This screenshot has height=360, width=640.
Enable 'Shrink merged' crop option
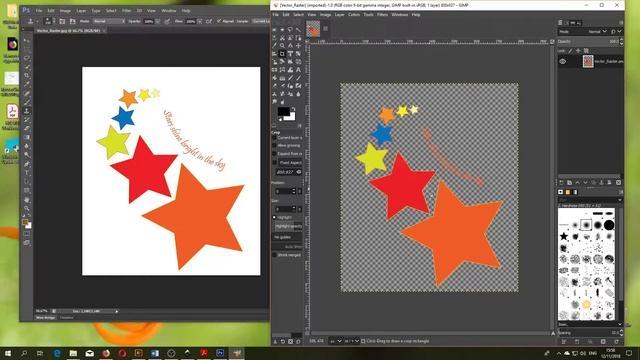tap(275, 255)
